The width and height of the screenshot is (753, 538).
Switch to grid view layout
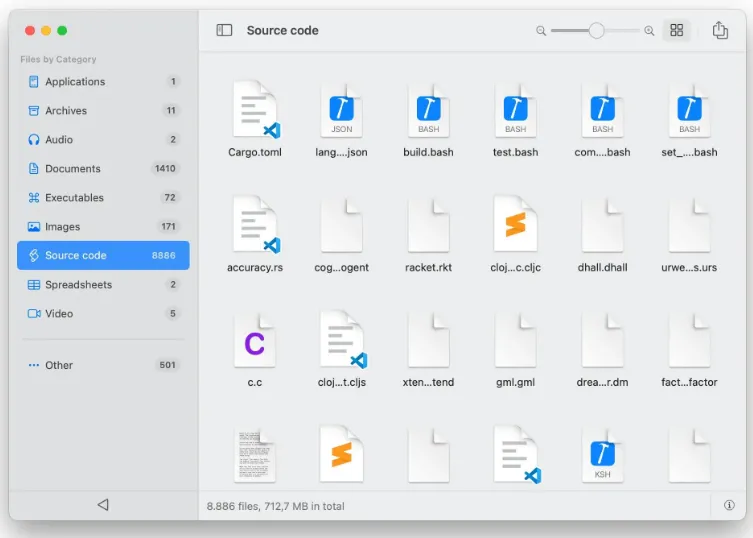click(x=677, y=30)
